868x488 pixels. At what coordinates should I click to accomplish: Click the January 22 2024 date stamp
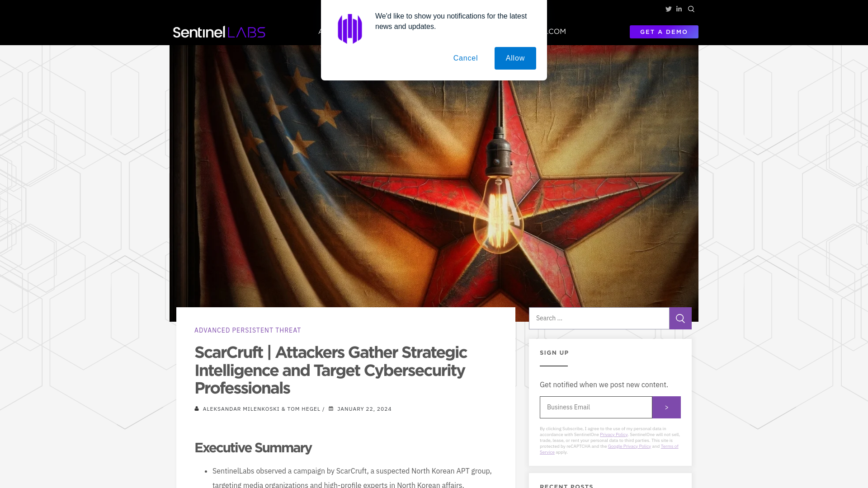tap(364, 409)
